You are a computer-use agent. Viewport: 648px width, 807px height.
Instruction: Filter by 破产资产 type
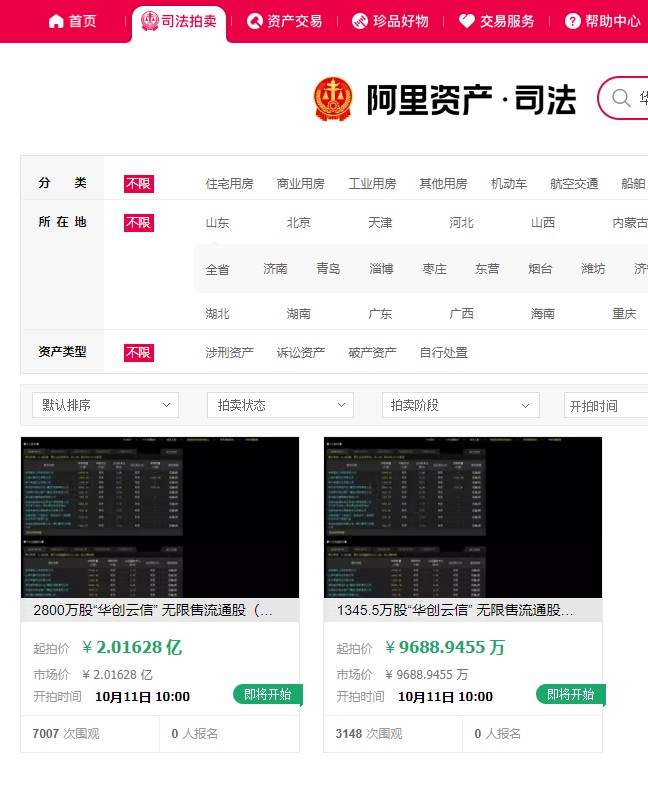click(x=372, y=353)
